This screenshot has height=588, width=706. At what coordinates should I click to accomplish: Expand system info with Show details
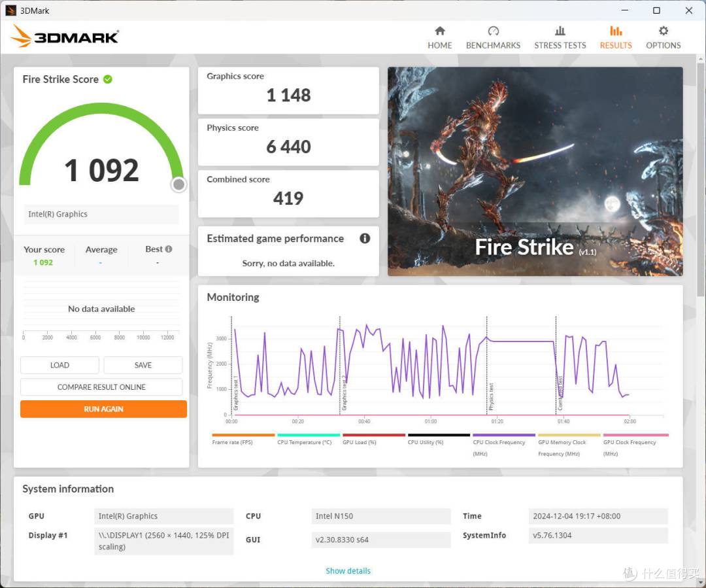(348, 571)
